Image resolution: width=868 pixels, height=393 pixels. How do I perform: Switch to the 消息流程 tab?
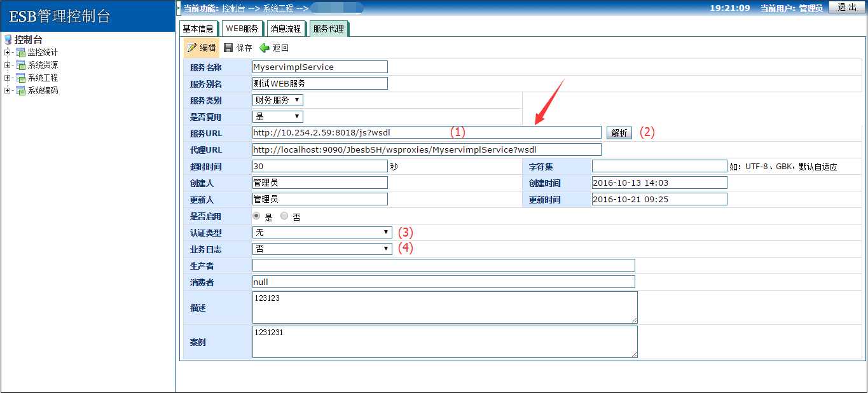pos(286,29)
